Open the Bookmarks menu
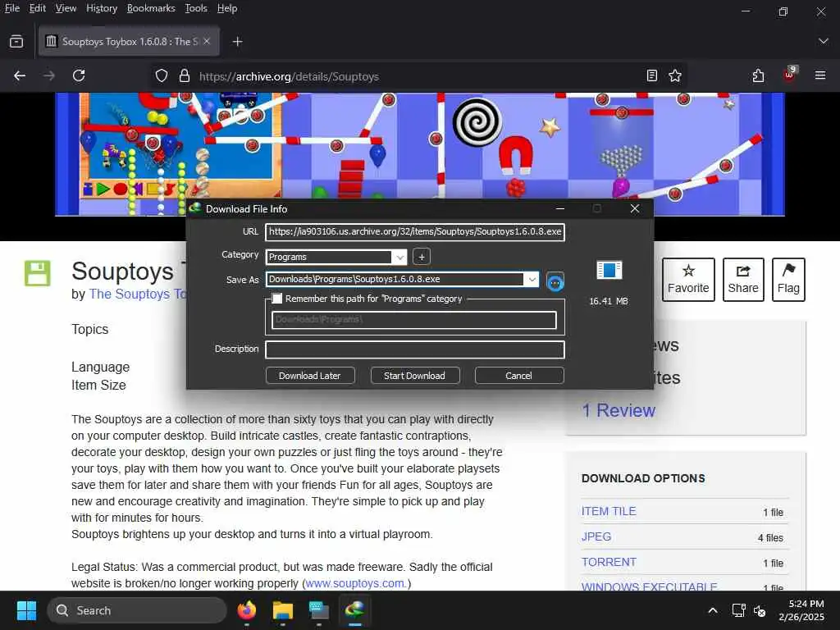This screenshot has height=630, width=840. pos(151,8)
